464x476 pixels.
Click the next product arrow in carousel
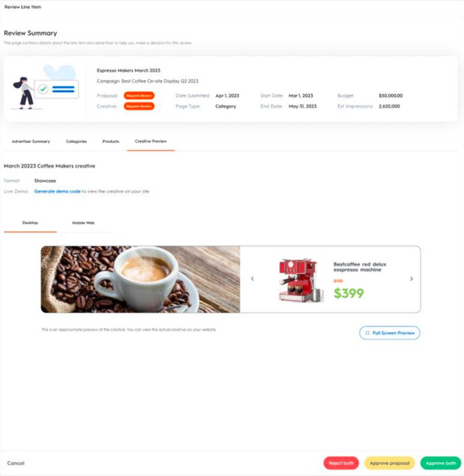[411, 279]
